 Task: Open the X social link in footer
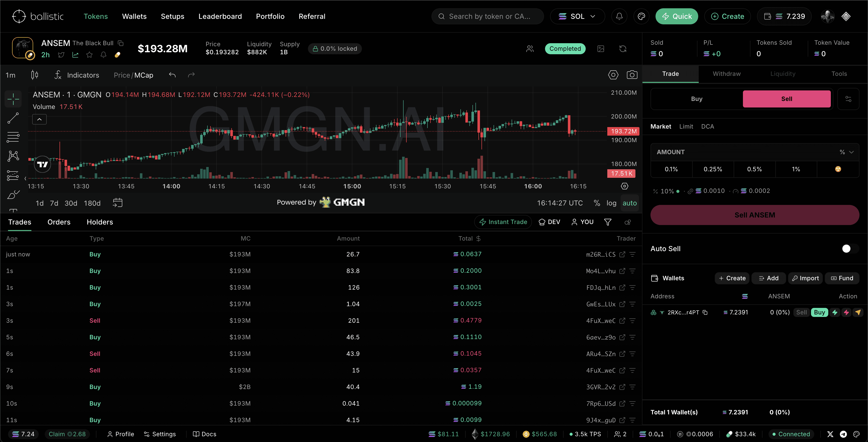coord(830,434)
